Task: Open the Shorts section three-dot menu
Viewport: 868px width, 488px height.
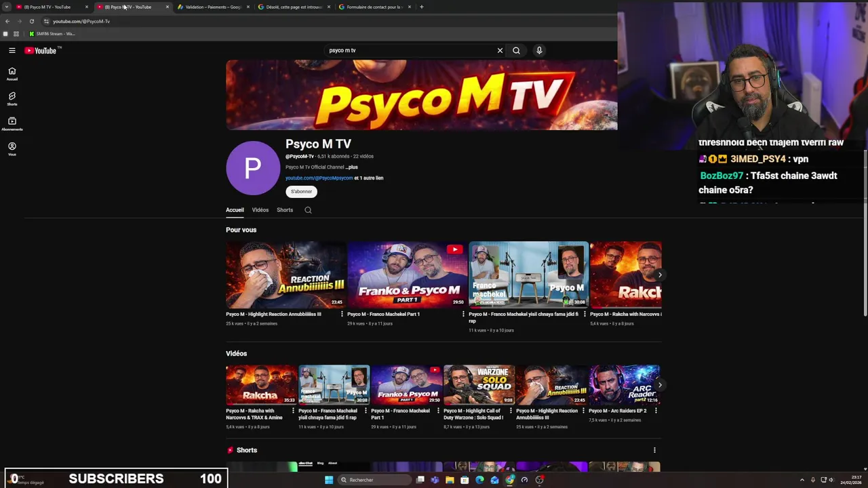Action: click(x=654, y=450)
